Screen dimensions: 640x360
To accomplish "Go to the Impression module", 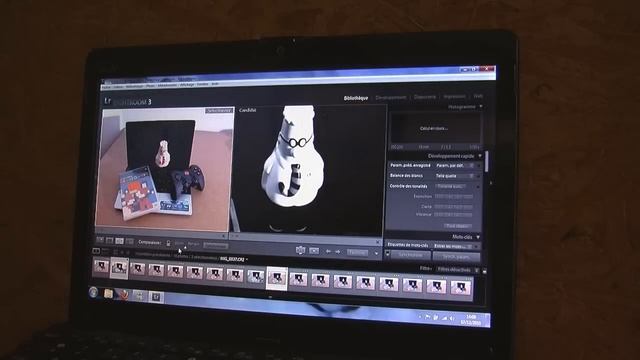I will 454,97.
